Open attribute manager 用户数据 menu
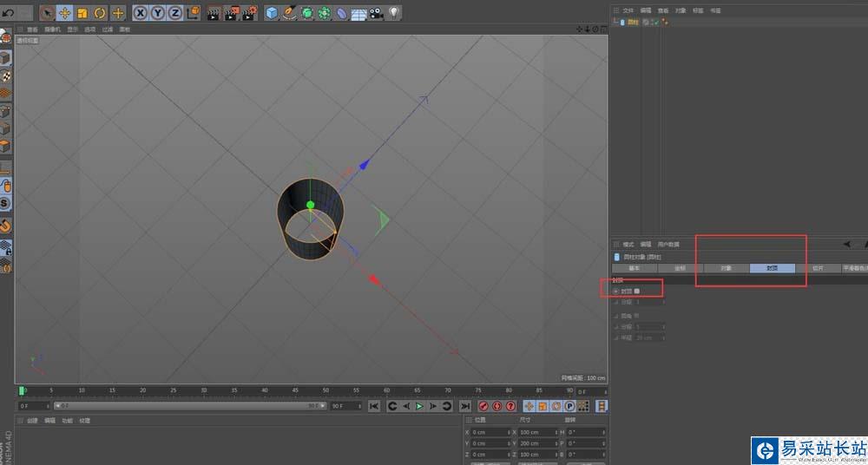 [668, 244]
